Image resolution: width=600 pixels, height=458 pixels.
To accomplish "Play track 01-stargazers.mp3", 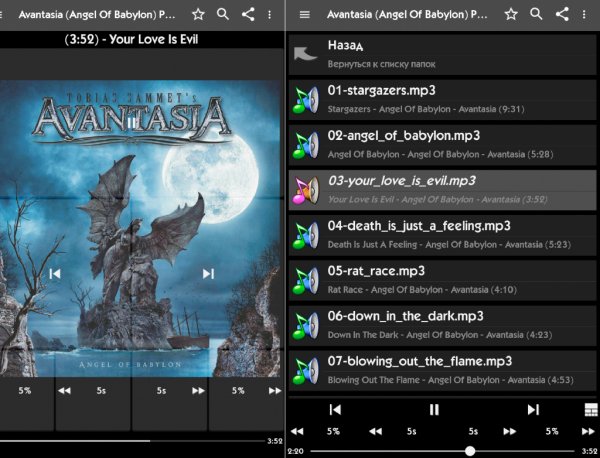I will (442, 99).
